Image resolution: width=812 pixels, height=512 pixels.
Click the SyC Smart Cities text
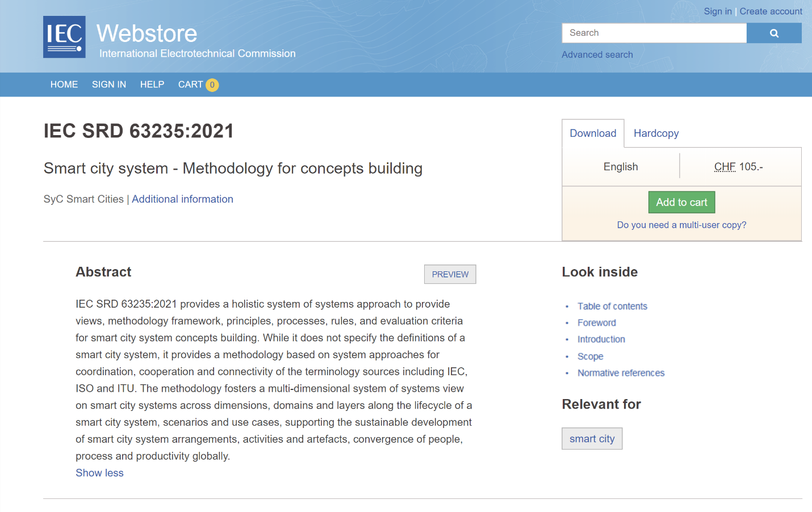pyautogui.click(x=83, y=199)
